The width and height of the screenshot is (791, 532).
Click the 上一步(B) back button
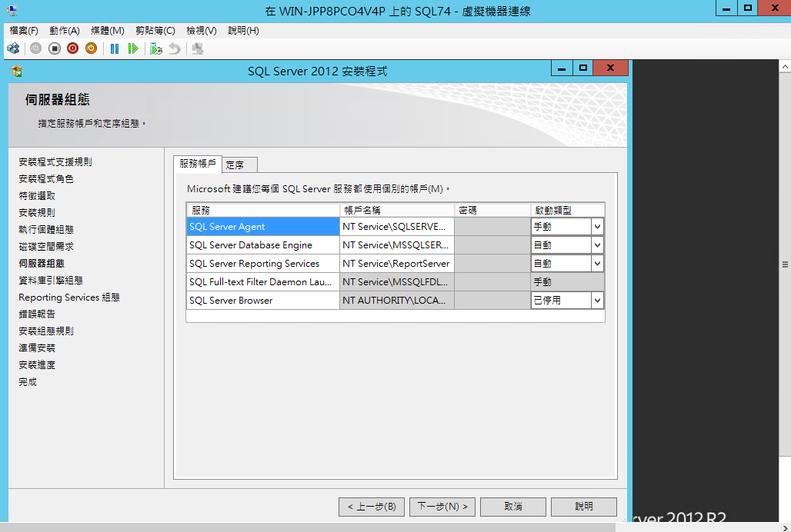tap(372, 507)
